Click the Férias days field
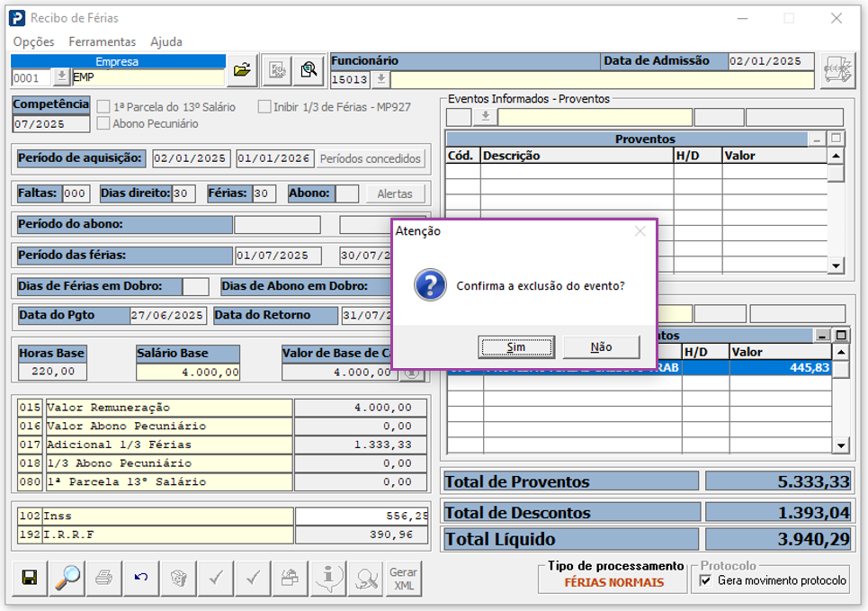 (x=264, y=193)
